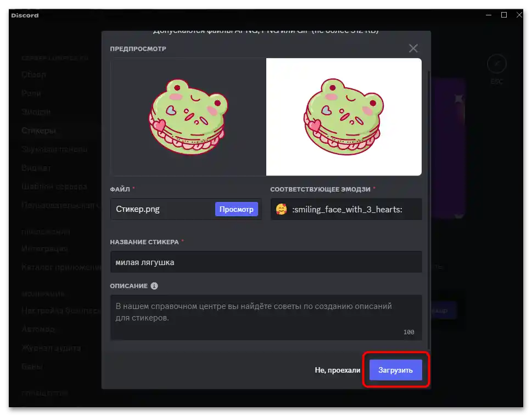Click the info icon next to Описание

pos(154,286)
